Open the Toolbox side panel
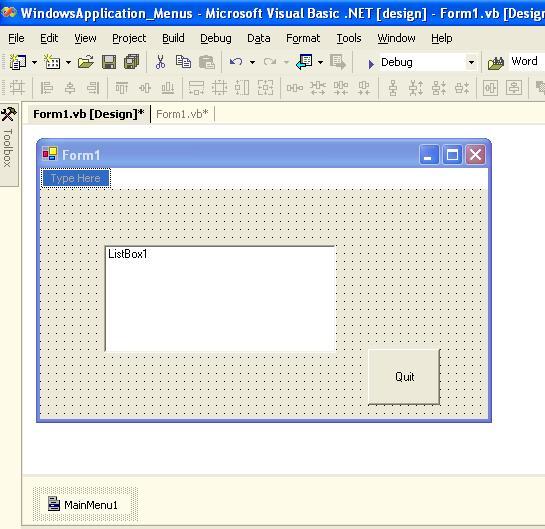The height and width of the screenshot is (529, 545). [x=9, y=144]
